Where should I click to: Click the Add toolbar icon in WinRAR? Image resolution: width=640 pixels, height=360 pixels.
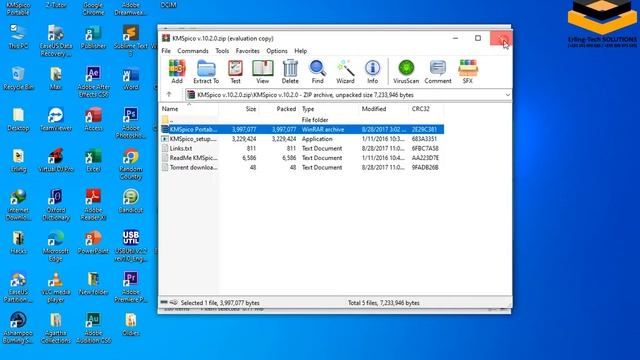pyautogui.click(x=177, y=71)
